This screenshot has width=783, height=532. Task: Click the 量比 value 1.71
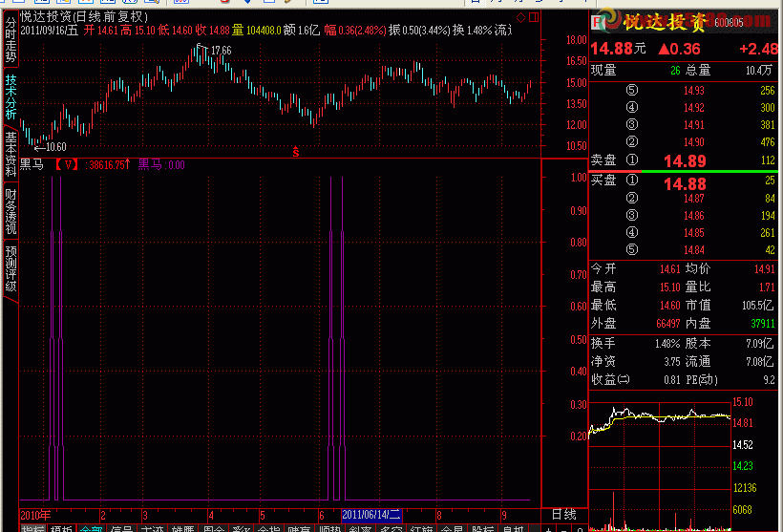point(768,287)
